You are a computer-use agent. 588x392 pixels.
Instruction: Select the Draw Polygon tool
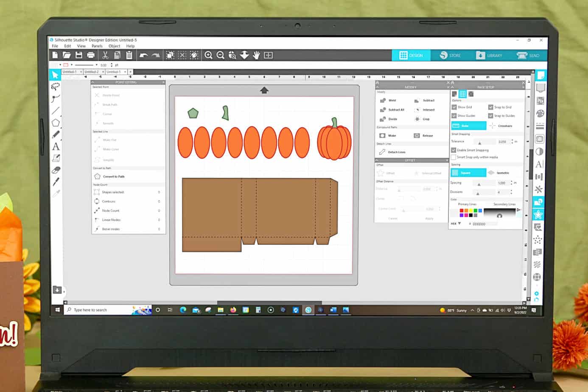point(56,122)
